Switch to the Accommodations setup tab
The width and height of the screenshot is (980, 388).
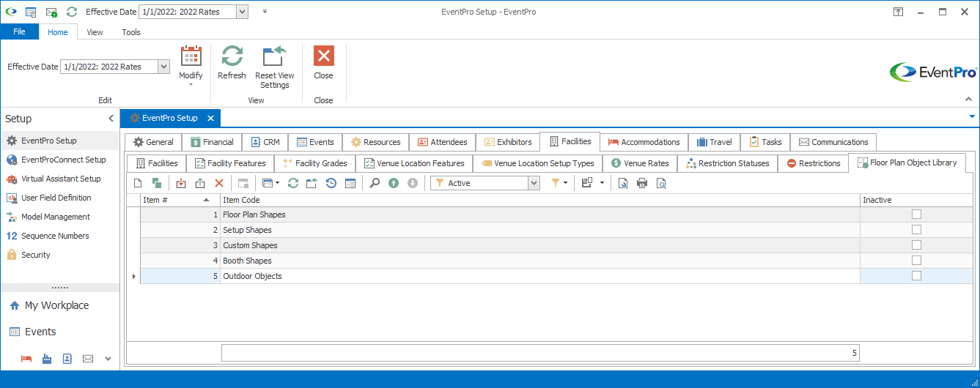coord(644,142)
